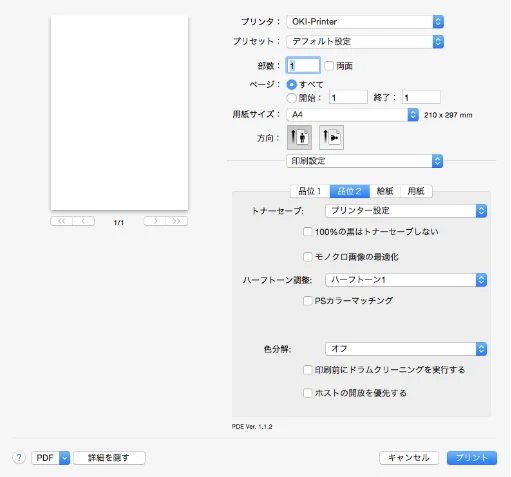
Task: Select the すべて pages radio button
Action: 292,84
